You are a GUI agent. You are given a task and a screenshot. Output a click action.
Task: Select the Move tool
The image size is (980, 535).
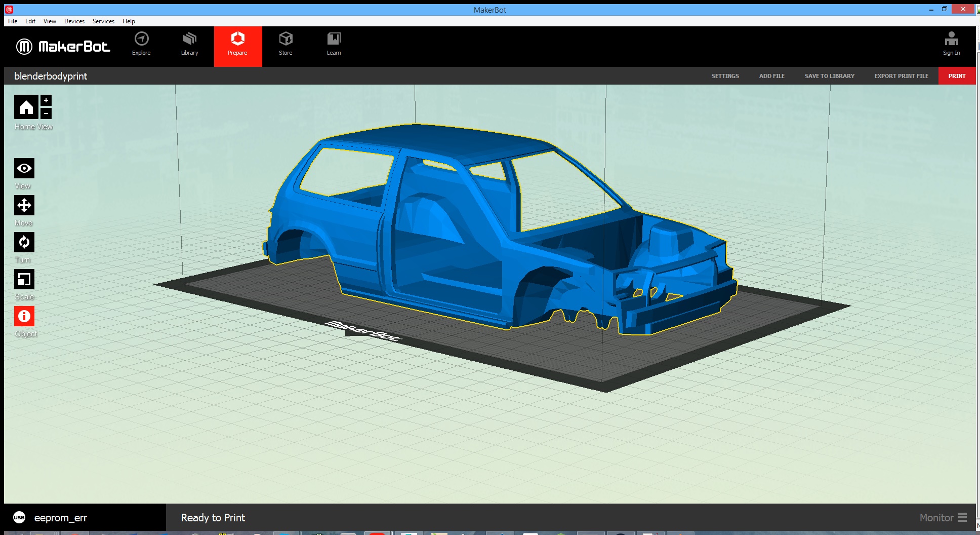tap(24, 205)
